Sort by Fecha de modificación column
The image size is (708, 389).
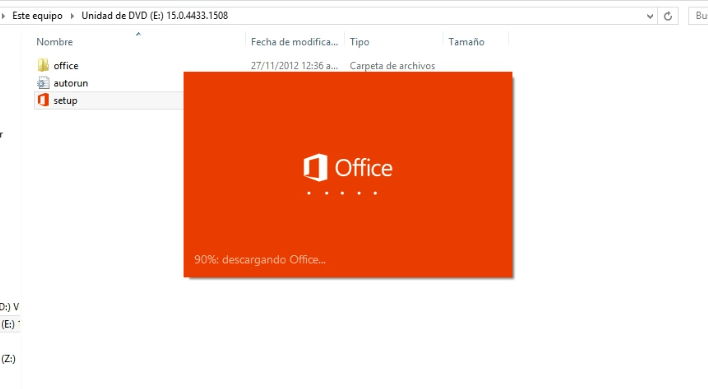[x=294, y=42]
